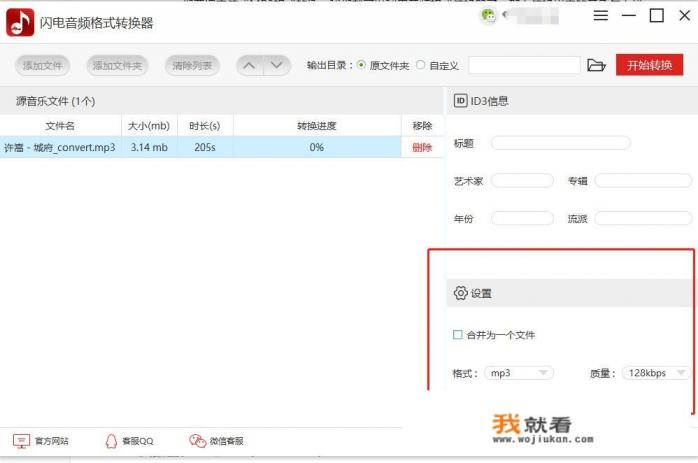The height and width of the screenshot is (463, 698).
Task: Select the 自定义 output radio button
Action: click(421, 65)
